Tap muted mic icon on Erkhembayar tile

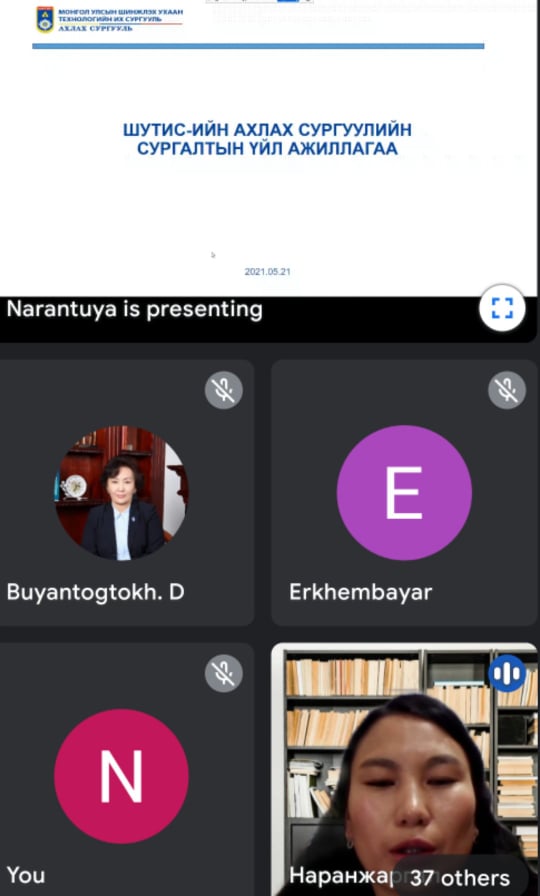point(507,390)
